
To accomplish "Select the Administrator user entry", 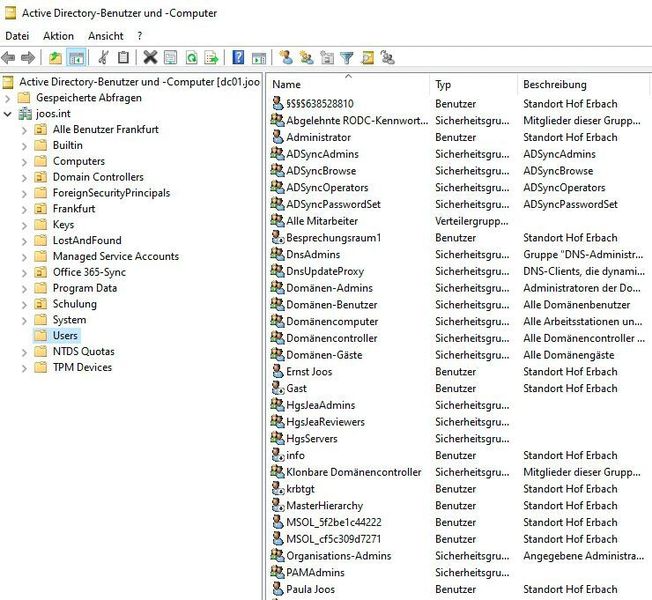I will [318, 137].
